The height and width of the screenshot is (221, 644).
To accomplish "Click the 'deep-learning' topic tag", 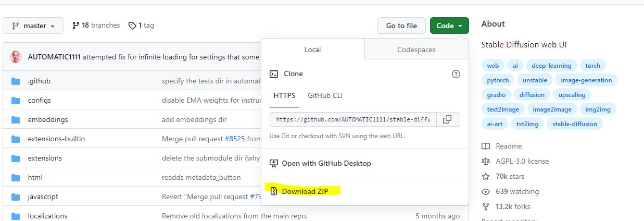I will pos(551,65).
